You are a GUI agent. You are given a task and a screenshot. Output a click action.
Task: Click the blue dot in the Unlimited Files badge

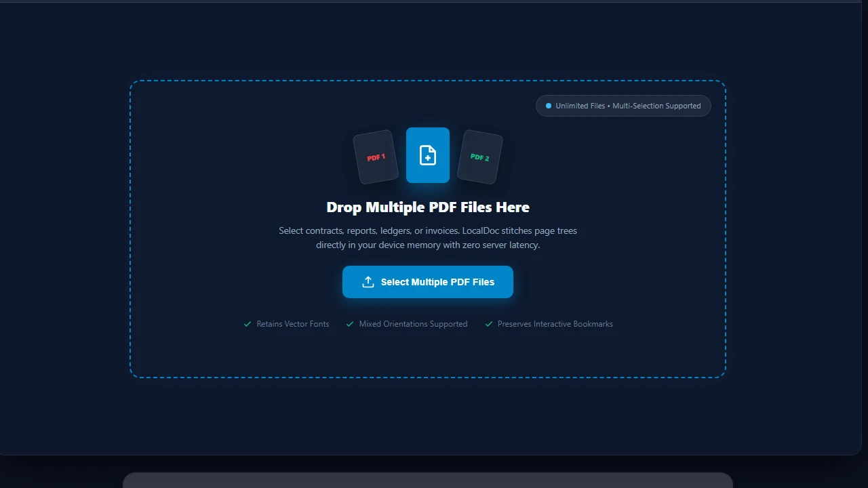(x=549, y=106)
